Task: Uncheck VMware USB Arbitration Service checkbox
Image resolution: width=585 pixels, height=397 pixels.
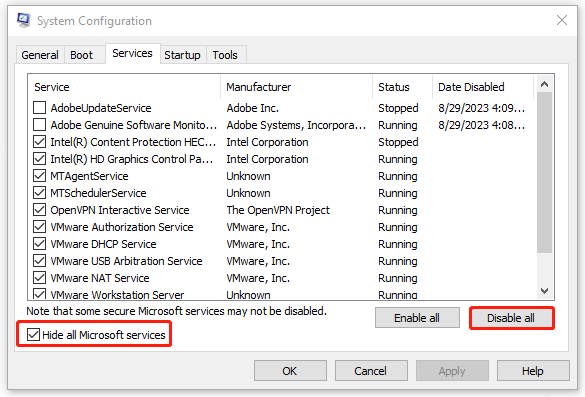Action: (40, 261)
